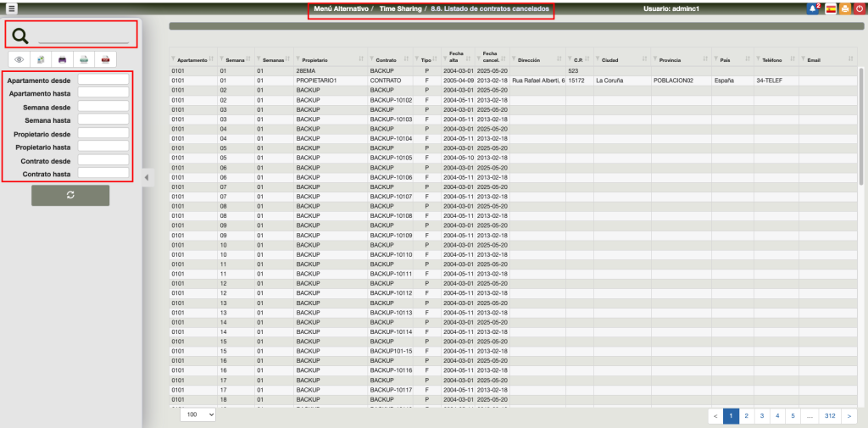Click the red PDF export icon
Screen dimensions: 868x428
pos(105,59)
